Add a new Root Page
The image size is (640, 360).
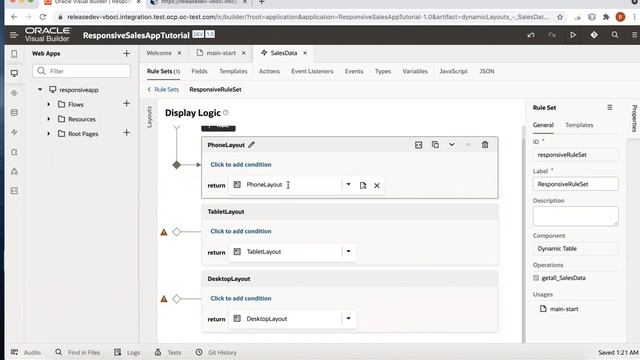click(127, 133)
